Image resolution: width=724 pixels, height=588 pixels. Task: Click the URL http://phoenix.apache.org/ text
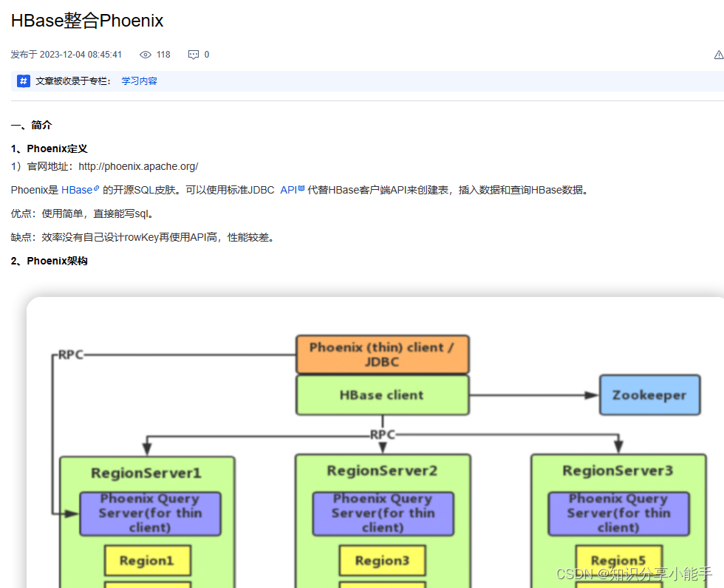coord(138,167)
